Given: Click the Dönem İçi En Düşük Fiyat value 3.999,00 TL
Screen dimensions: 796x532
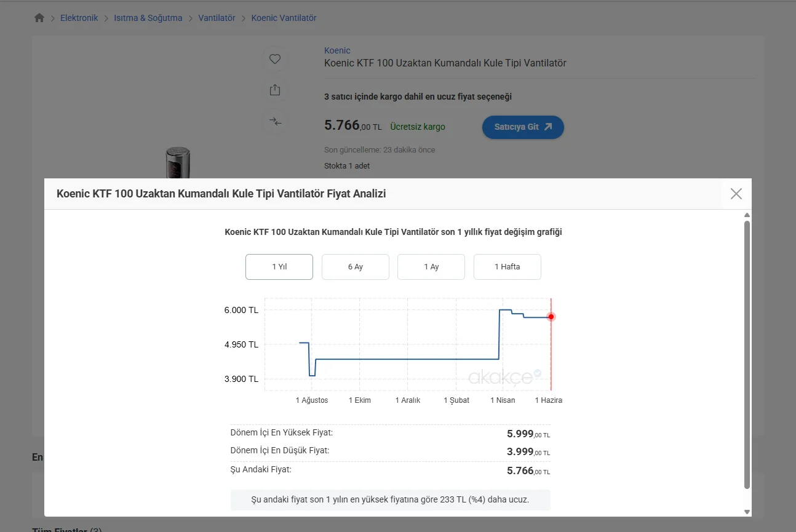Looking at the screenshot, I should pos(528,452).
